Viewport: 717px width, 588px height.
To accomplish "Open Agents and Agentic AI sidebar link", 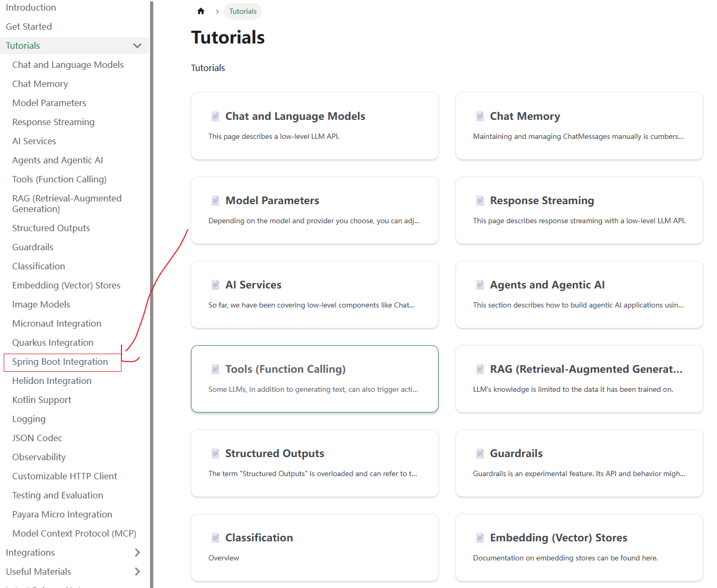I will [57, 160].
